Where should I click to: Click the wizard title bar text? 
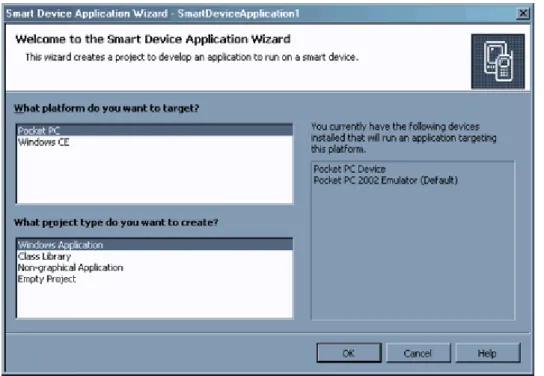(153, 14)
